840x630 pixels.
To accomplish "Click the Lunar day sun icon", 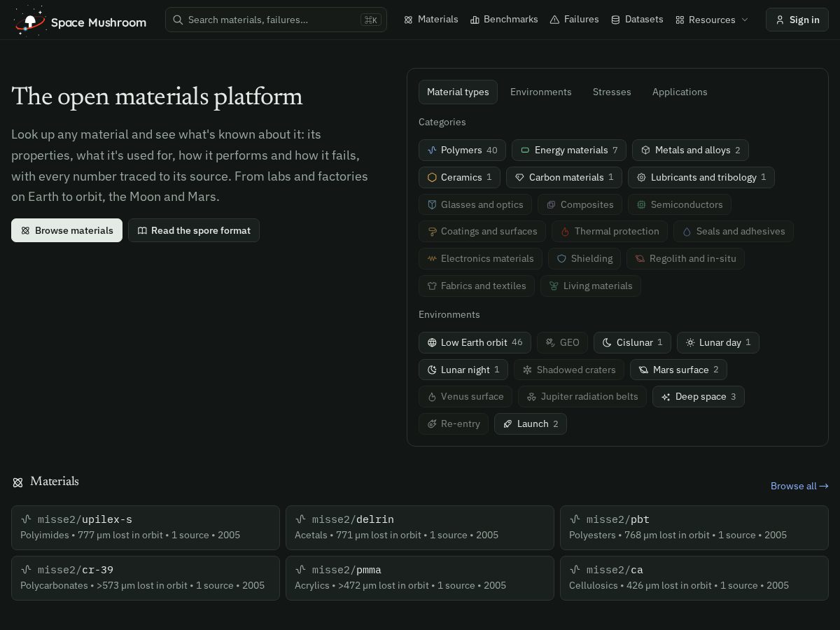I will (690, 342).
